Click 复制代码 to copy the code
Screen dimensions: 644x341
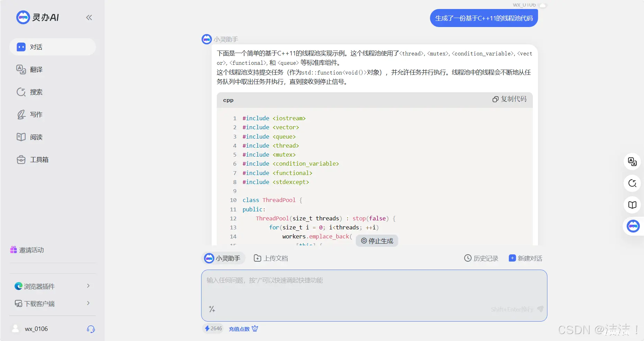(x=509, y=99)
